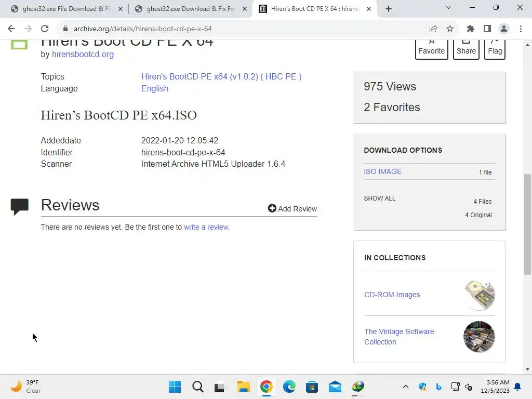Open the notifications bell icon

pyautogui.click(x=517, y=387)
